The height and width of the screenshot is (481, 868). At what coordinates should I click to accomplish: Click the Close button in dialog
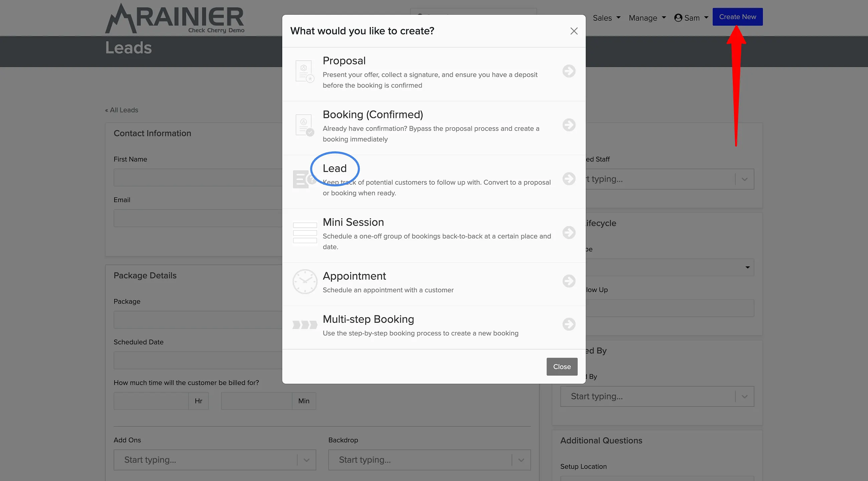(562, 367)
